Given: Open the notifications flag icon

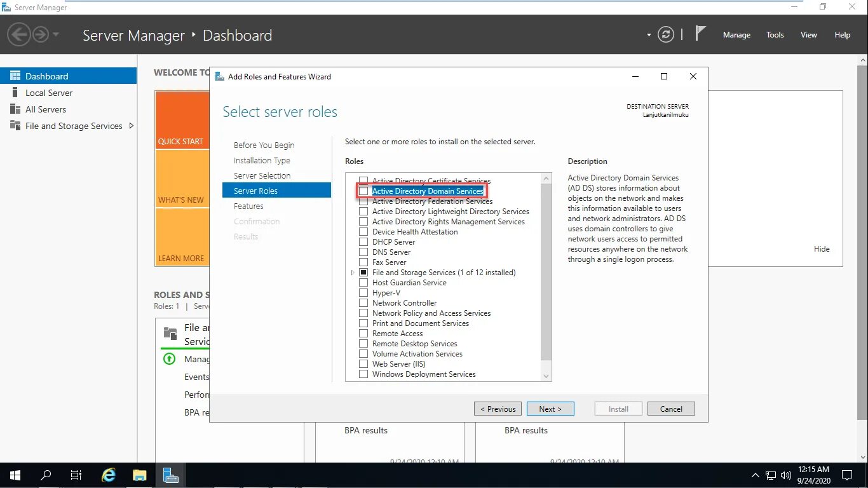Looking at the screenshot, I should coord(700,34).
